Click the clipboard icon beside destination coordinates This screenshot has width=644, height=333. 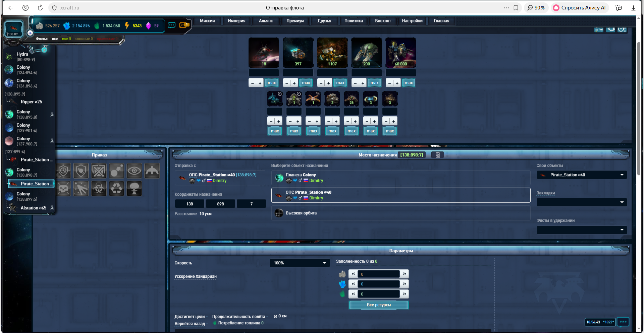point(437,155)
